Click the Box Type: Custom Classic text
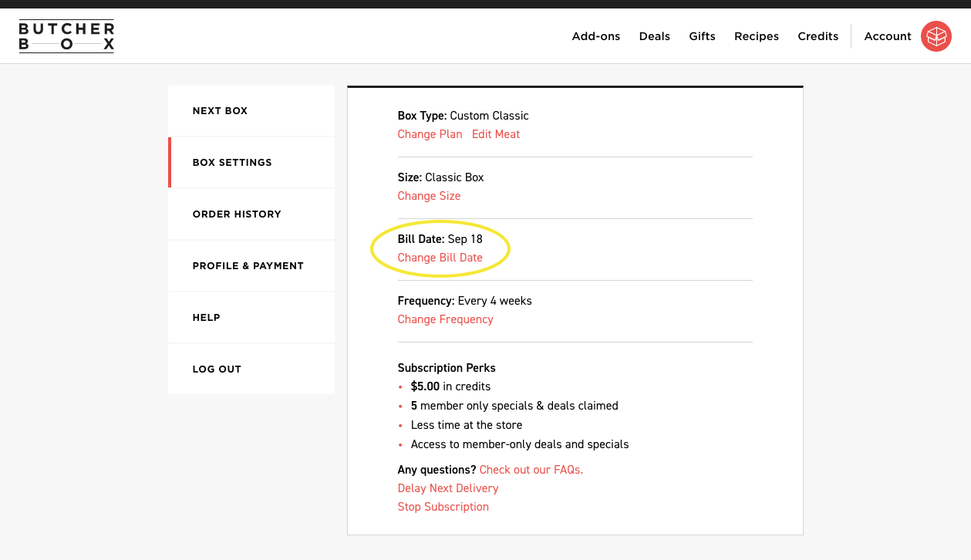Viewport: 971px width, 560px height. 463,116
